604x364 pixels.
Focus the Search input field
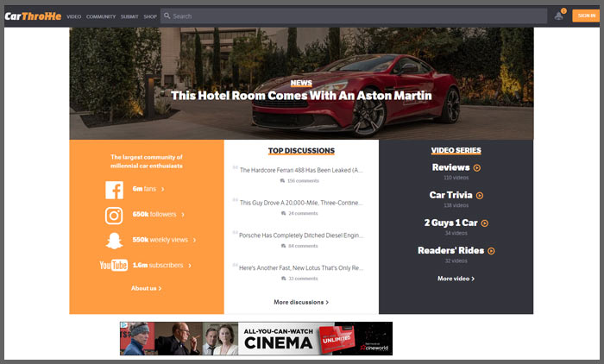[354, 16]
